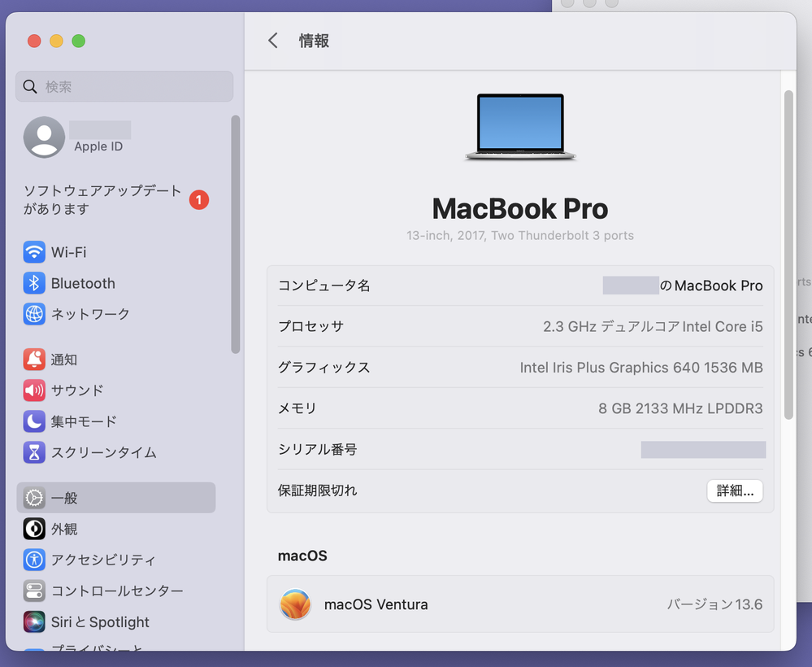Click 2.3 GHz デュアルコア Intel Core i5
The image size is (812, 667).
(653, 326)
